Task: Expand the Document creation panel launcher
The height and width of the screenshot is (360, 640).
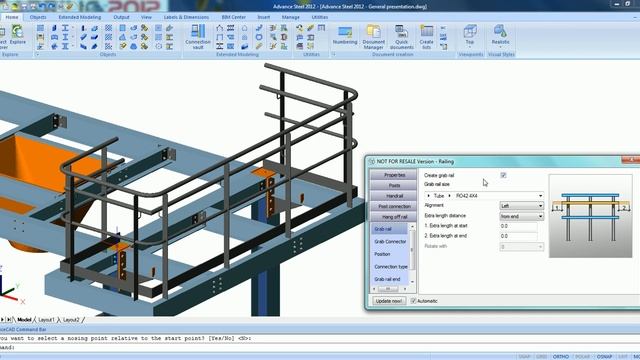Action: [x=333, y=54]
